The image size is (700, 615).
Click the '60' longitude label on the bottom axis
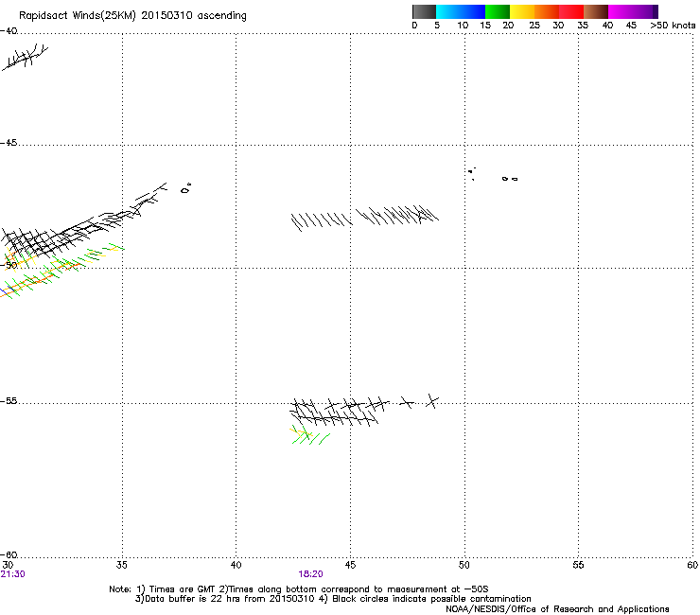coord(692,565)
